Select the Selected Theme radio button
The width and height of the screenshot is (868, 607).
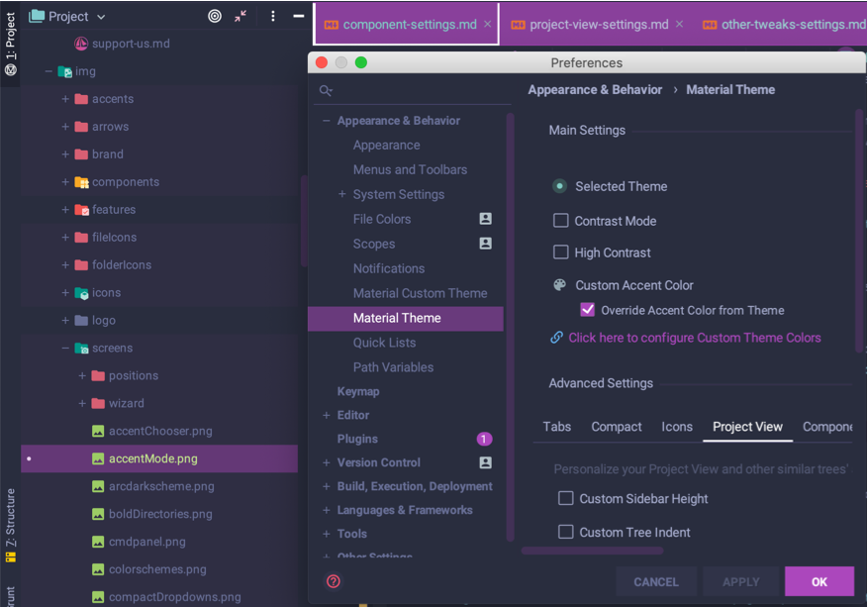[x=559, y=186]
